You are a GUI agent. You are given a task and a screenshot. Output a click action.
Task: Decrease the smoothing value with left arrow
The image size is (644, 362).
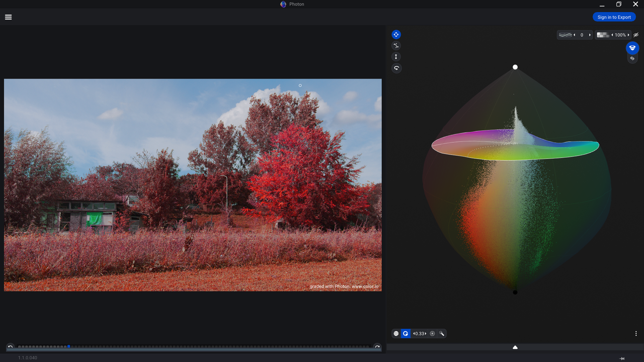(x=575, y=35)
